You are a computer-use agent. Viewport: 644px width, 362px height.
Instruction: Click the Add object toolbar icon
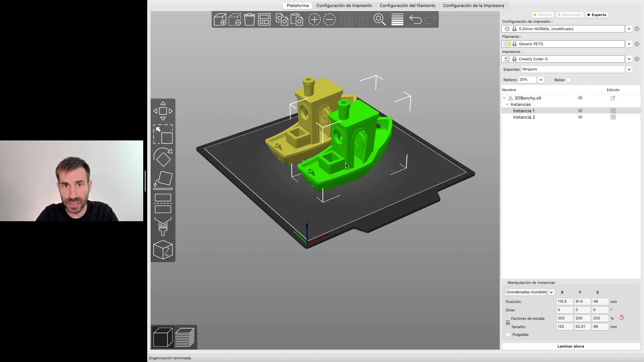[220, 19]
